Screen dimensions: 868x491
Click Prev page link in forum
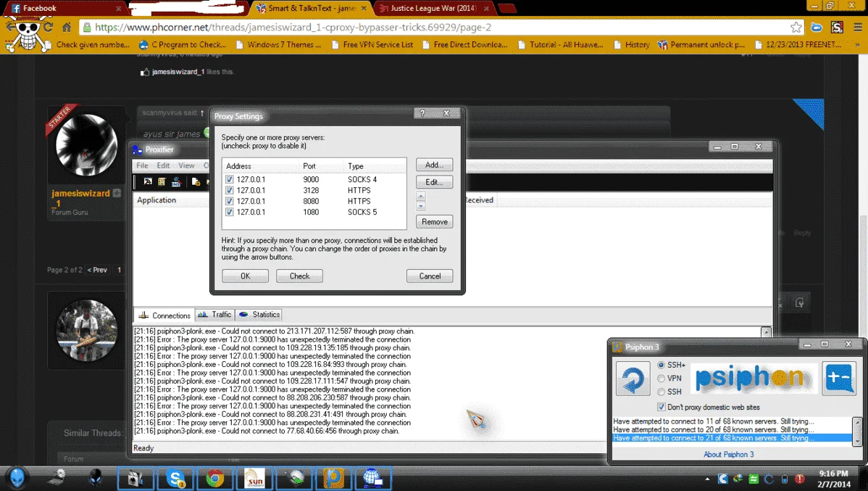(x=97, y=270)
